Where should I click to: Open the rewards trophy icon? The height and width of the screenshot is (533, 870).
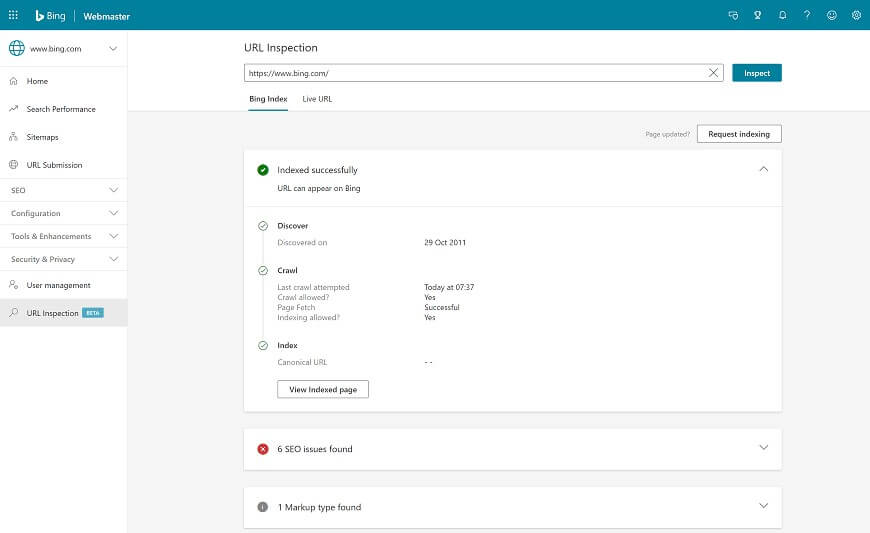[757, 16]
